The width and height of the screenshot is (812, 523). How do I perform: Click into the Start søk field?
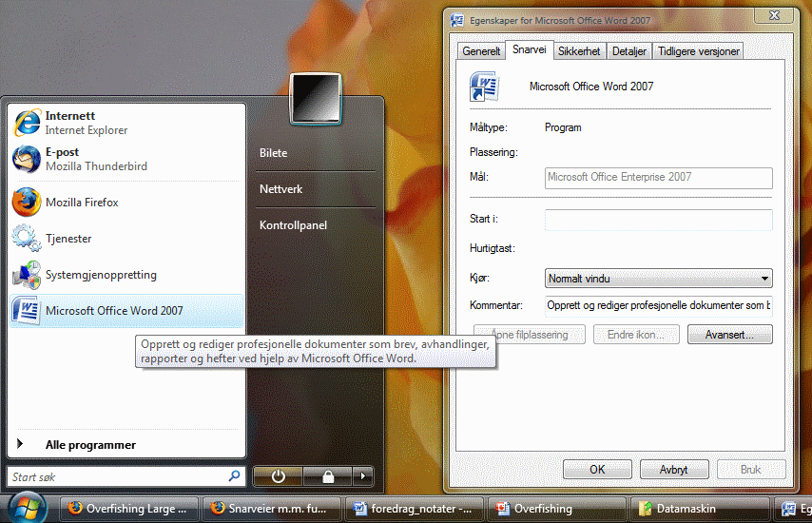(126, 477)
